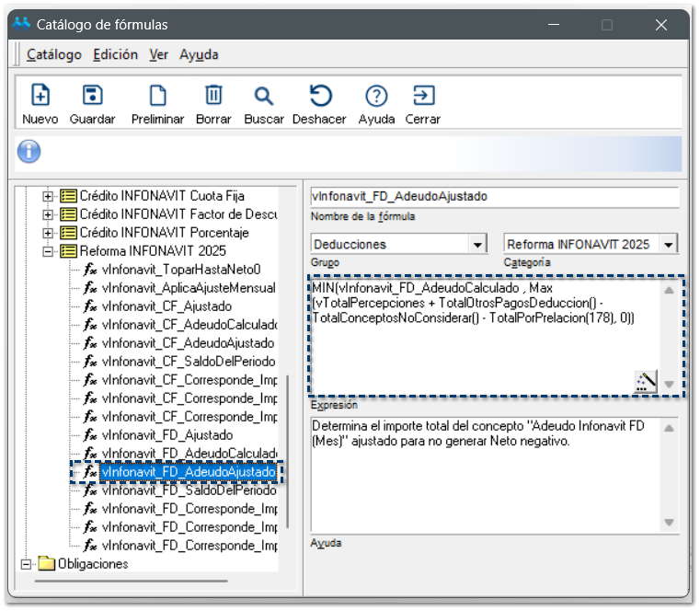700x611 pixels.
Task: Expand Crédito INFONAVIT Porcentaje node
Action: pos(49,233)
